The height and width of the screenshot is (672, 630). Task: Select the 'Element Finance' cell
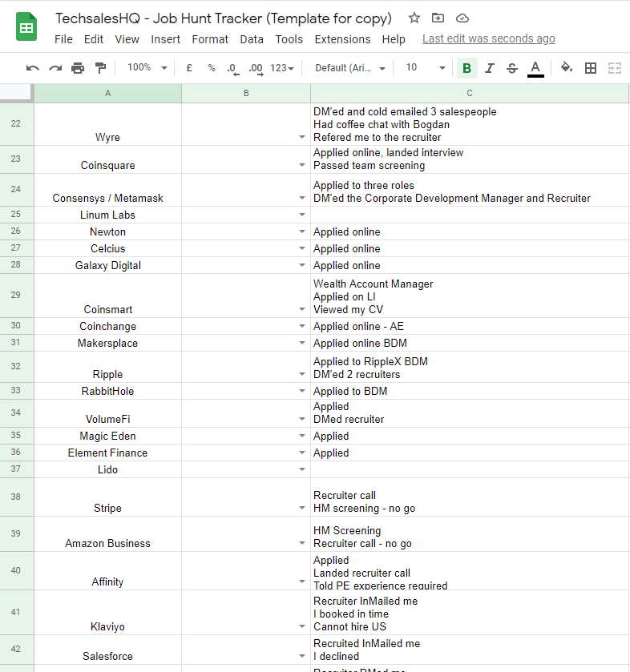tap(107, 453)
